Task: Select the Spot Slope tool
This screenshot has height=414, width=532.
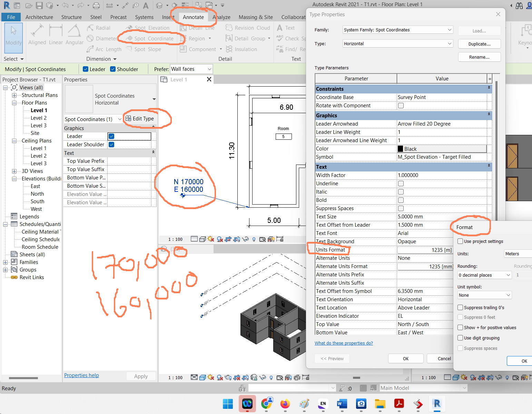Action: pos(147,49)
